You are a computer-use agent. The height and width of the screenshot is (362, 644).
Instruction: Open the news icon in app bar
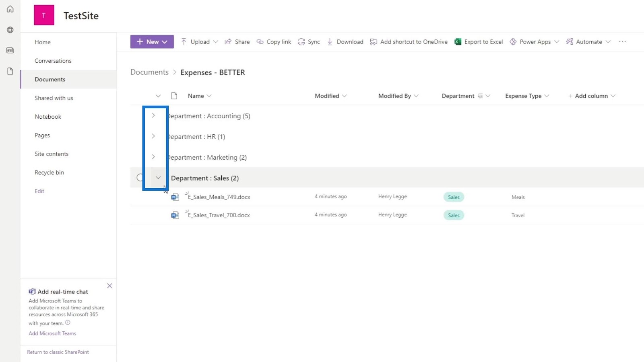[x=10, y=50]
